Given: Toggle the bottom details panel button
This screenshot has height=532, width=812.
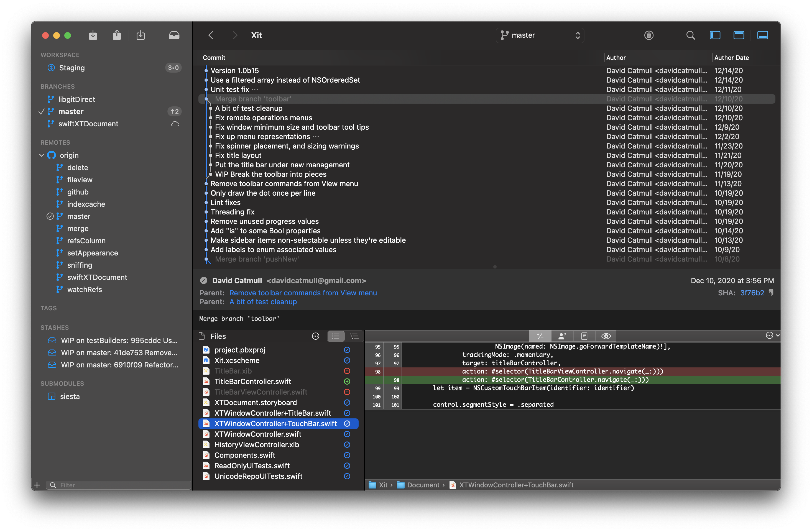Looking at the screenshot, I should click(762, 35).
